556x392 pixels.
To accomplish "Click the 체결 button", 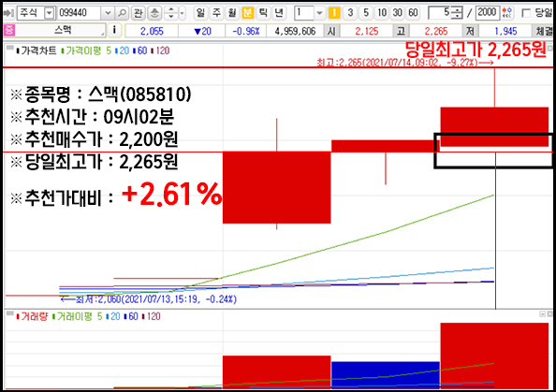I will tap(544, 31).
